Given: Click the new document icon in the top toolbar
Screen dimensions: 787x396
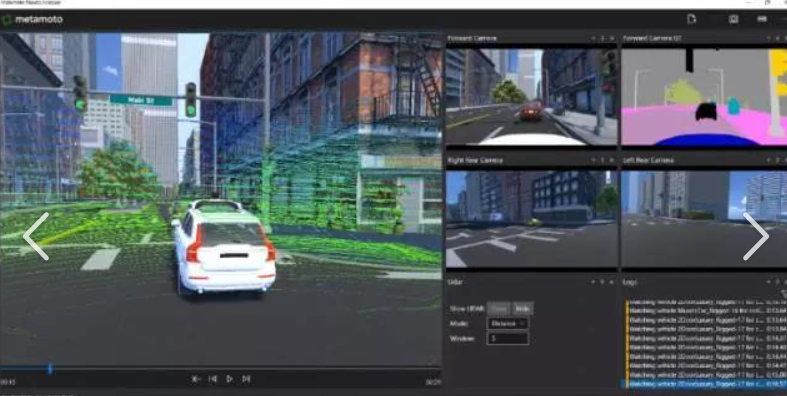Looking at the screenshot, I should (692, 19).
